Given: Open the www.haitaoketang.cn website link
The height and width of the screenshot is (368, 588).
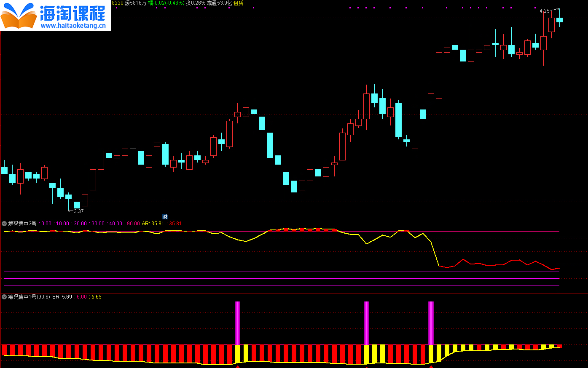Looking at the screenshot, I should (x=73, y=26).
